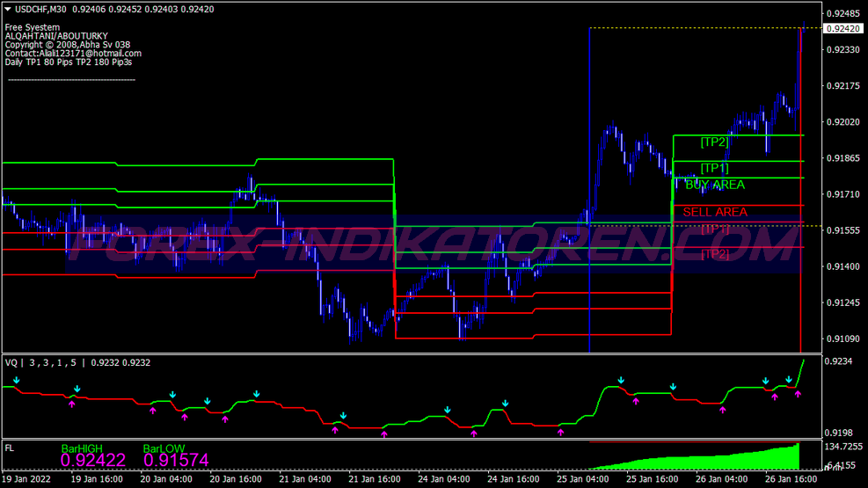Click the green [TP2] label
Screen dimensions: 868x488
[x=714, y=142]
